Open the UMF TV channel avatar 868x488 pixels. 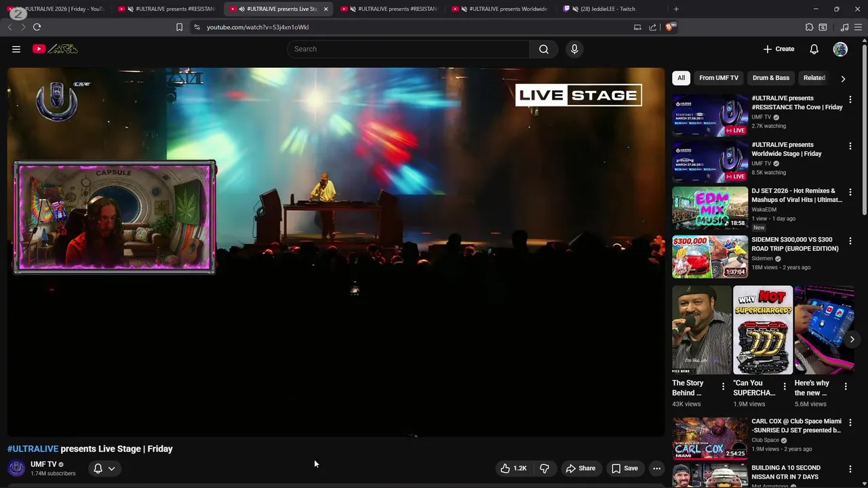click(x=16, y=468)
